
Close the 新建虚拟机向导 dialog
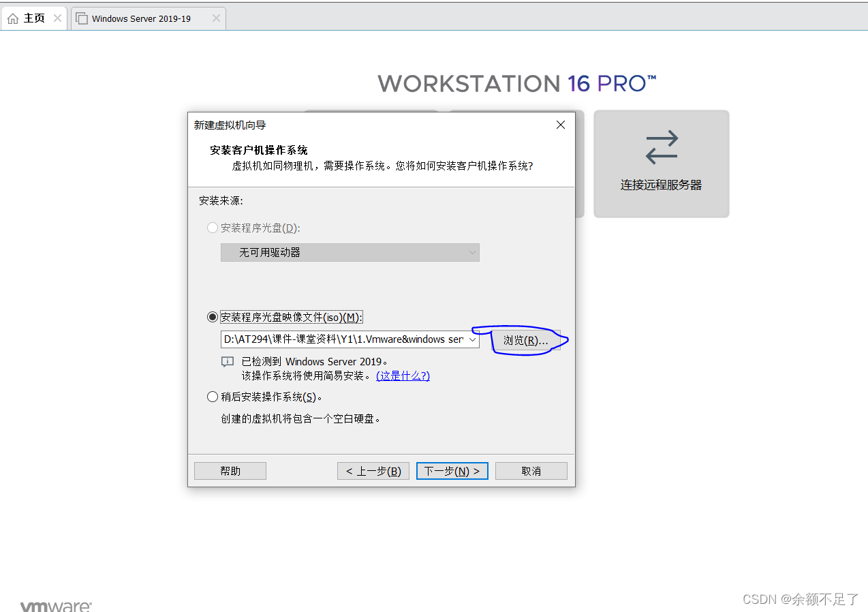tap(561, 125)
